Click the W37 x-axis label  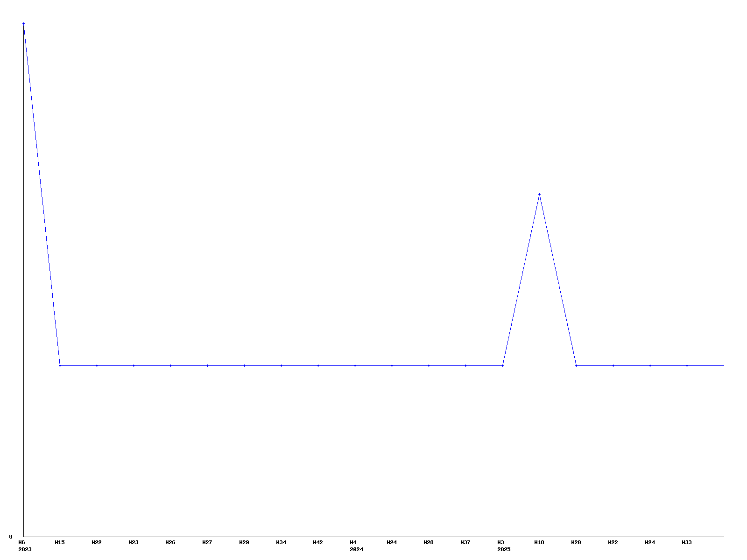pyautogui.click(x=465, y=542)
